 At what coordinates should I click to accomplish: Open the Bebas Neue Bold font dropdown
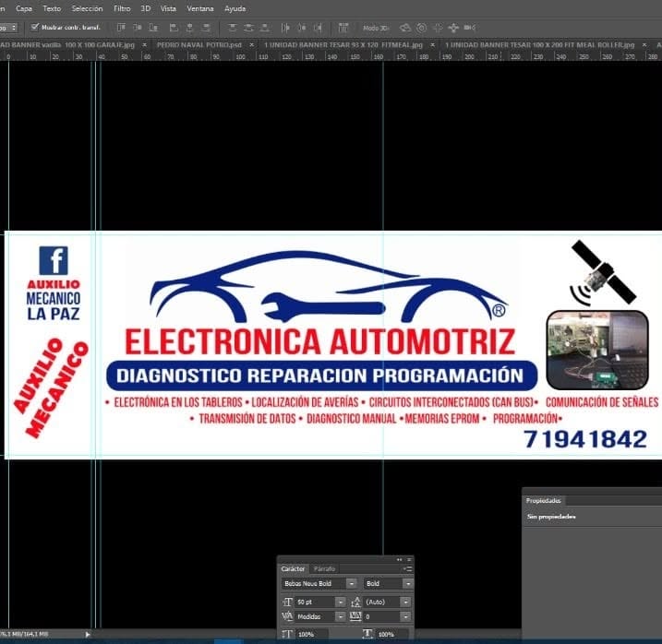(351, 584)
